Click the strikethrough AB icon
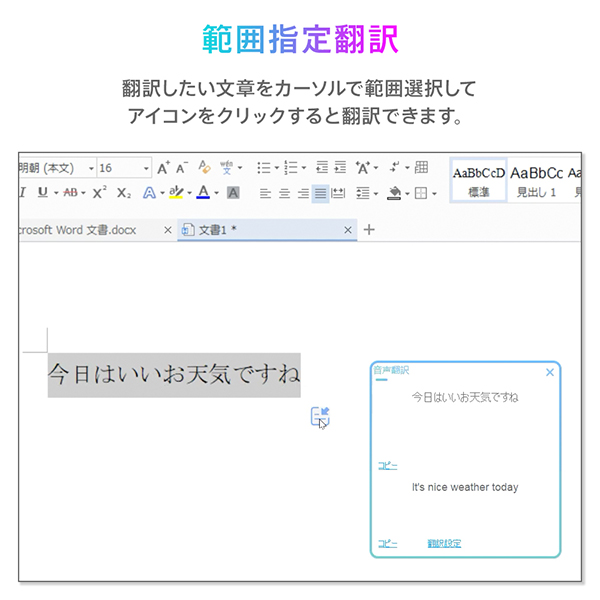The height and width of the screenshot is (600, 600). (x=72, y=193)
